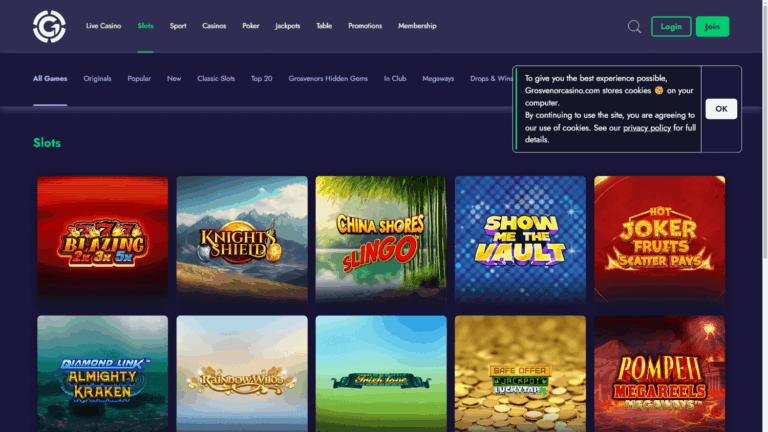This screenshot has height=432, width=768.
Task: Navigate to Poker
Action: (251, 26)
